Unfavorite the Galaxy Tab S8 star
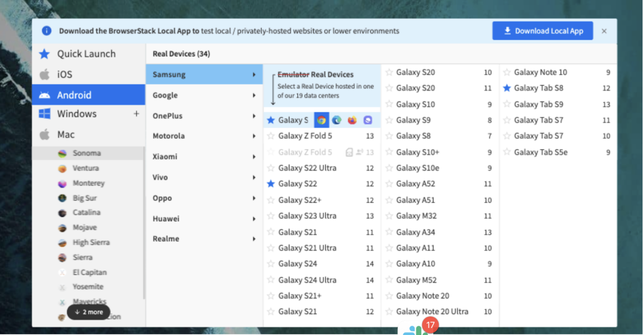This screenshot has height=335, width=644. point(507,88)
